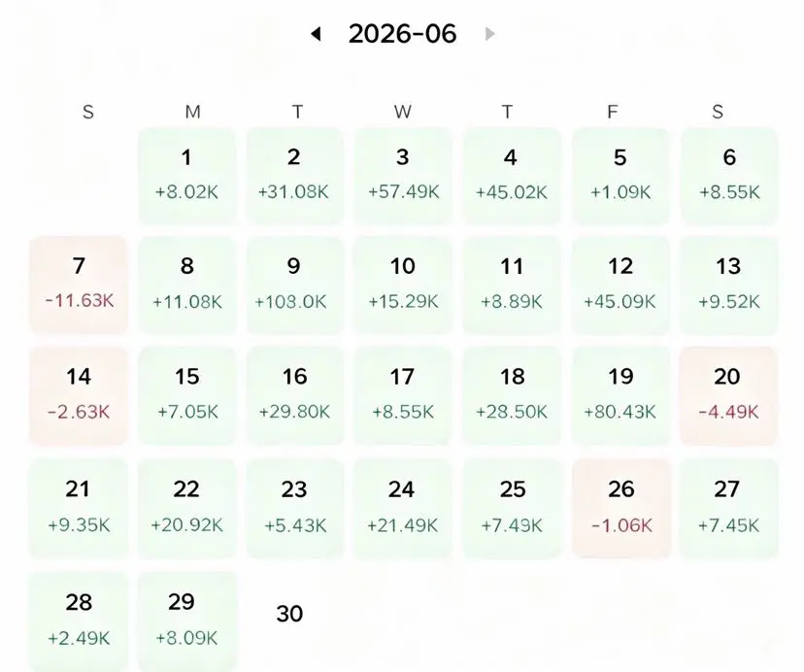Open June 26 cell showing -1.06K

coord(620,508)
